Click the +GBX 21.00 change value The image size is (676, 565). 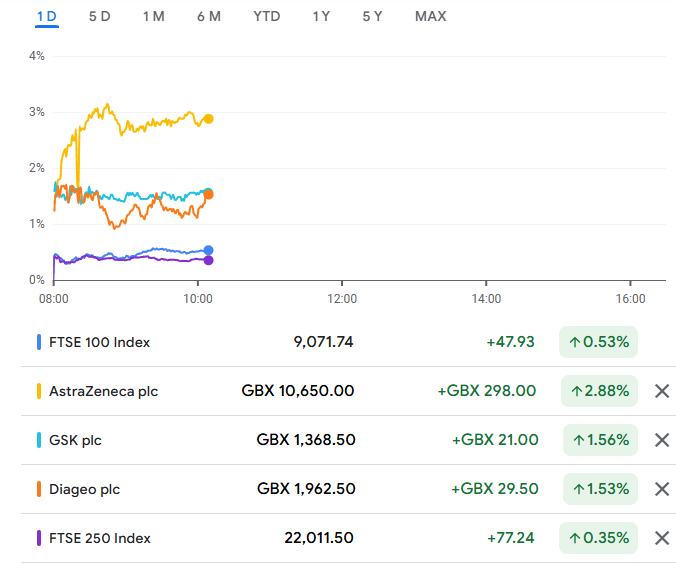495,440
